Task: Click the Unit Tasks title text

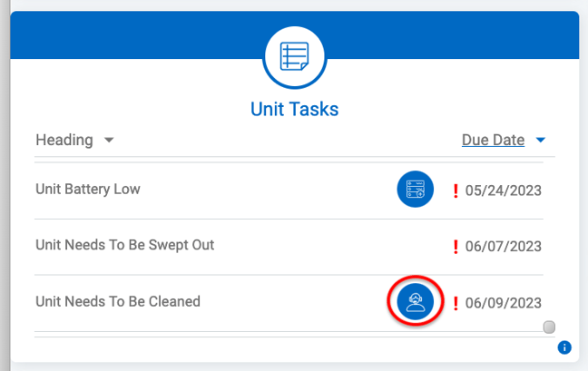Action: coord(294,110)
